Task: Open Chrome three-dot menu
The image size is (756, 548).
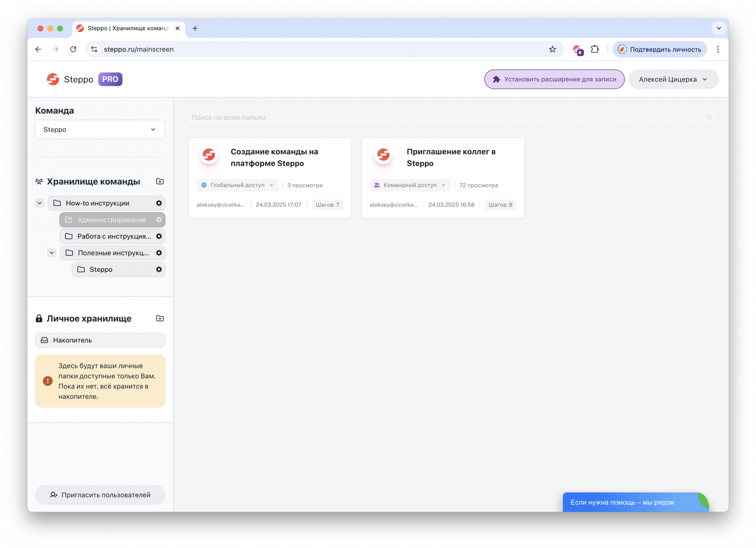Action: coord(718,49)
